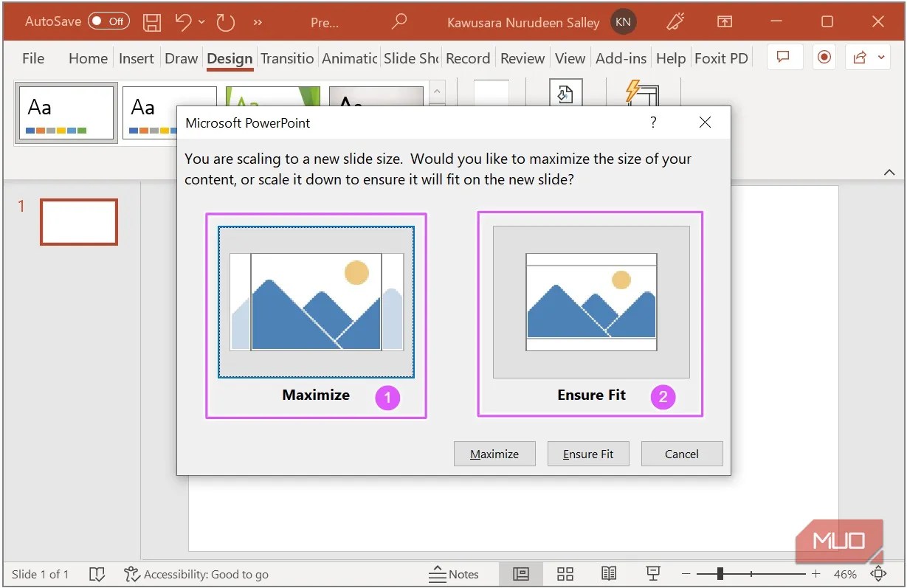Click the Zoom to Fit icon beside the percentage
Viewport: 907px width, 588px height.
point(878,574)
